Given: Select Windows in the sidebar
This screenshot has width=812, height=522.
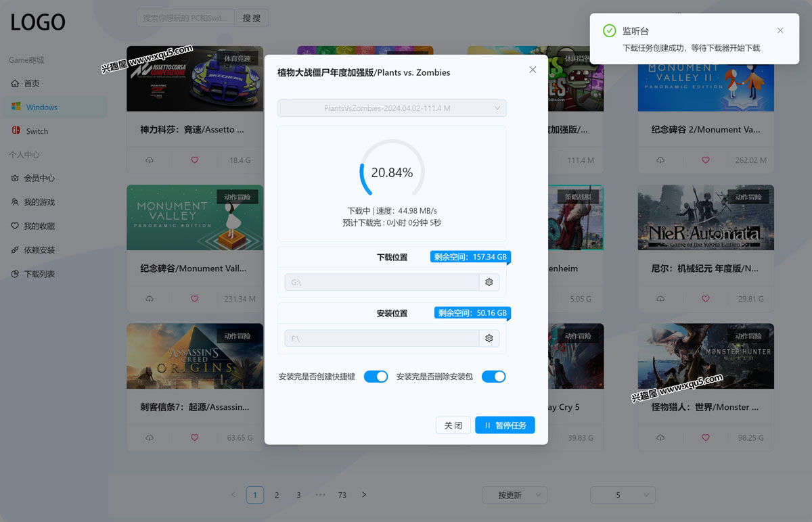Looking at the screenshot, I should pyautogui.click(x=54, y=107).
